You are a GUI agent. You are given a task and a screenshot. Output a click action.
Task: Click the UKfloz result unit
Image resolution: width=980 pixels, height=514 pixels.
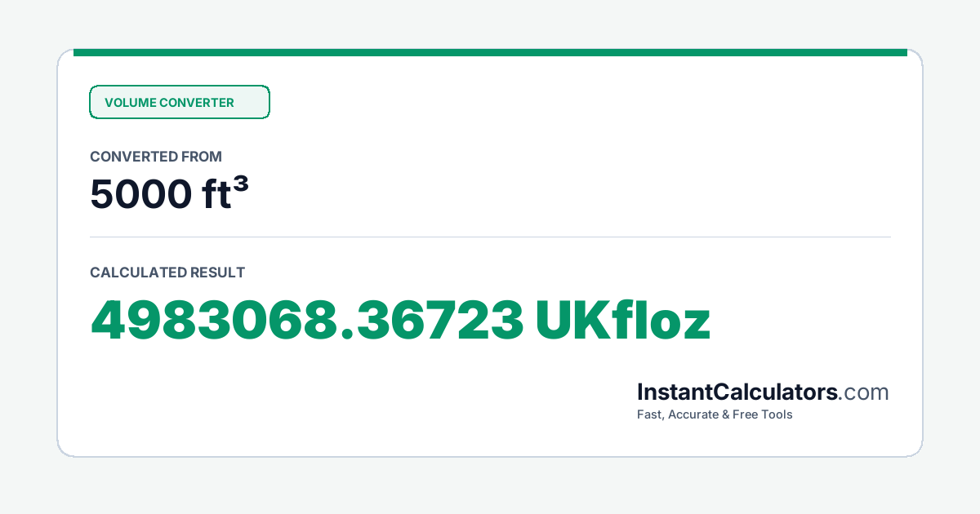[623, 321]
